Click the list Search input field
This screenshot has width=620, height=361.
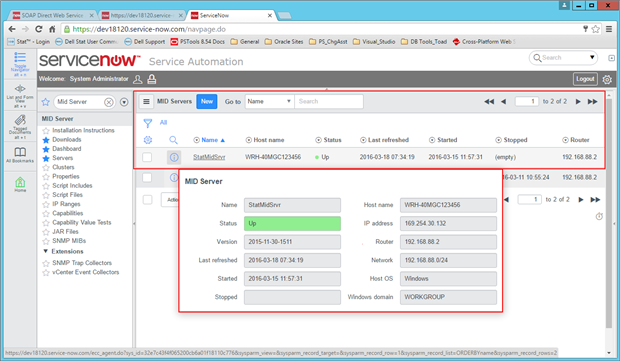pos(329,102)
